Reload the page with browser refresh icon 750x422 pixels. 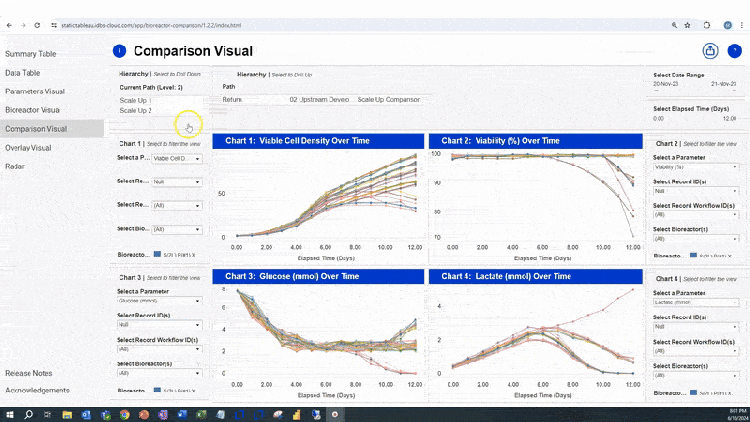[37, 25]
